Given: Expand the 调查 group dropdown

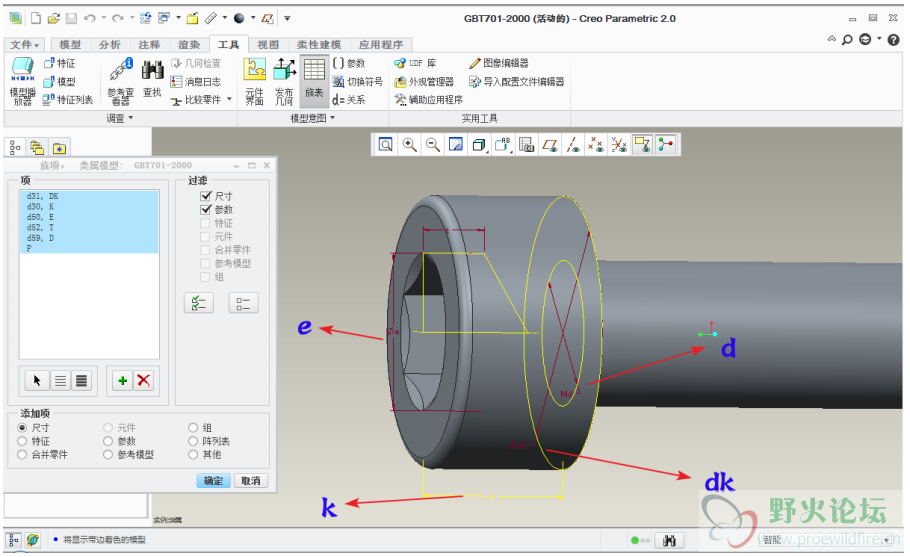Looking at the screenshot, I should (121, 118).
